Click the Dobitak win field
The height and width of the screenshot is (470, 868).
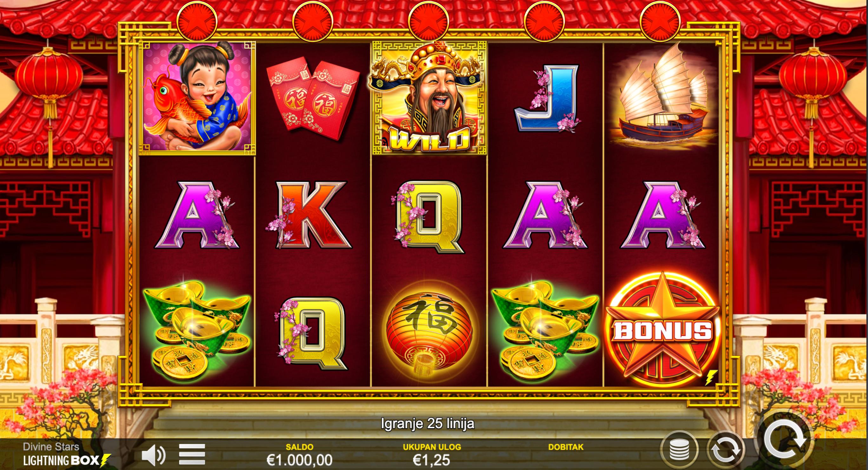click(566, 455)
